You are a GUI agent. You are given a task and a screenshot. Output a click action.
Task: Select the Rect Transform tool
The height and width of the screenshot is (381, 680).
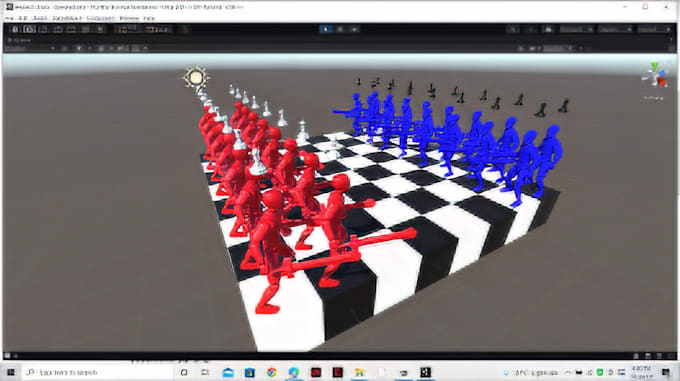pos(72,29)
